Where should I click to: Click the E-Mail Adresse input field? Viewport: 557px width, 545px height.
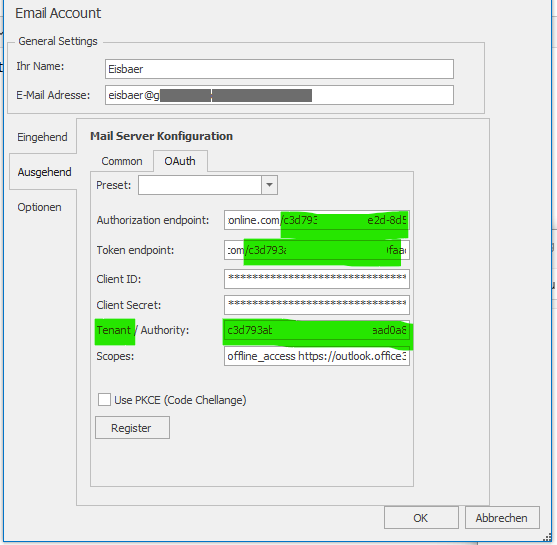point(279,95)
